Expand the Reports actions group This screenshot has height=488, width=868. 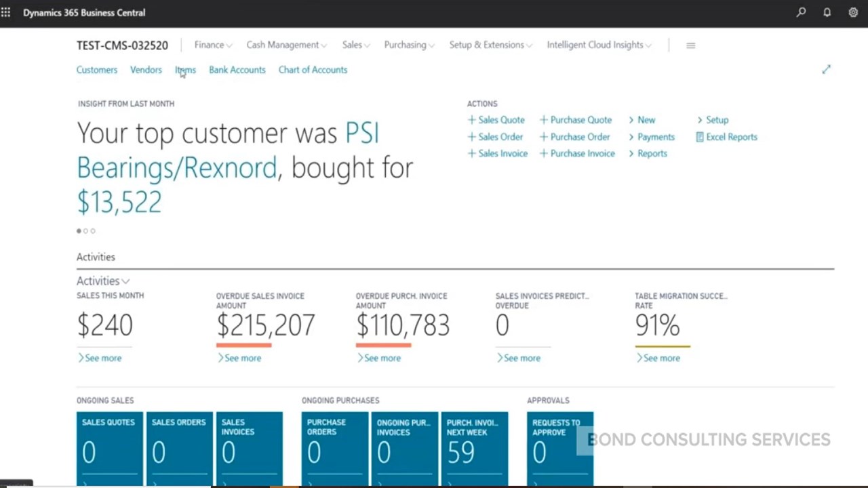pos(648,154)
